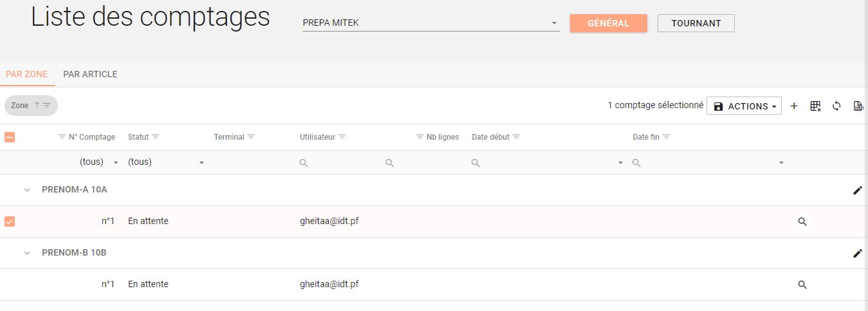Image resolution: width=868 pixels, height=311 pixels.
Task: Click the clear-grid table icon in toolbar
Action: coord(815,106)
